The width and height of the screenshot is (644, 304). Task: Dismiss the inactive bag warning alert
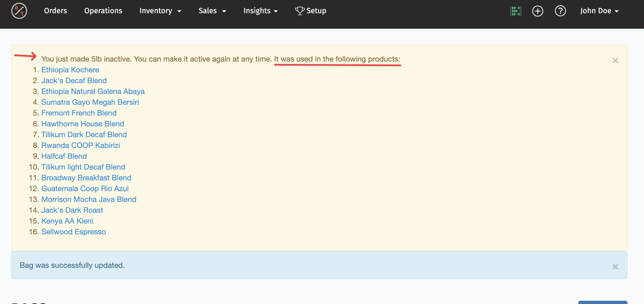tap(615, 60)
